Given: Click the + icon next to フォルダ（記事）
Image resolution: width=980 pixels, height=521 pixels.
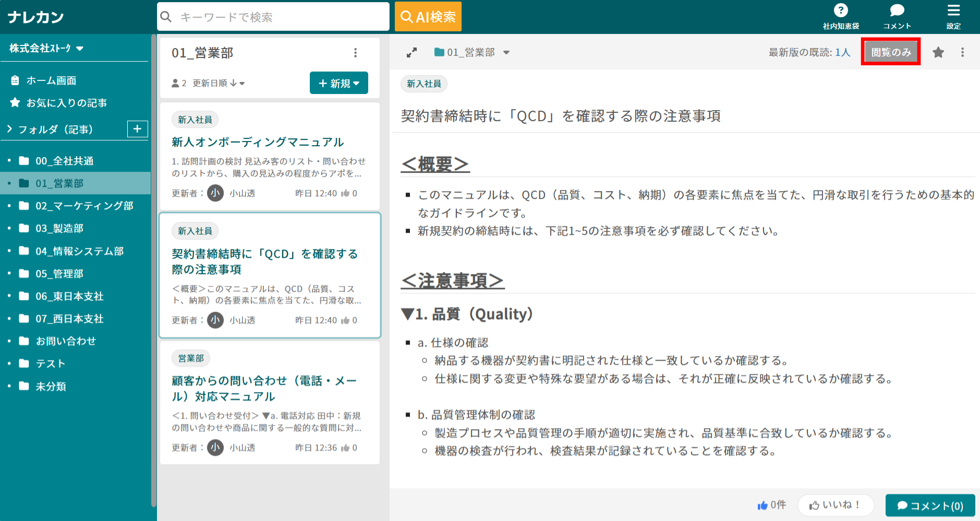Looking at the screenshot, I should coord(137,129).
